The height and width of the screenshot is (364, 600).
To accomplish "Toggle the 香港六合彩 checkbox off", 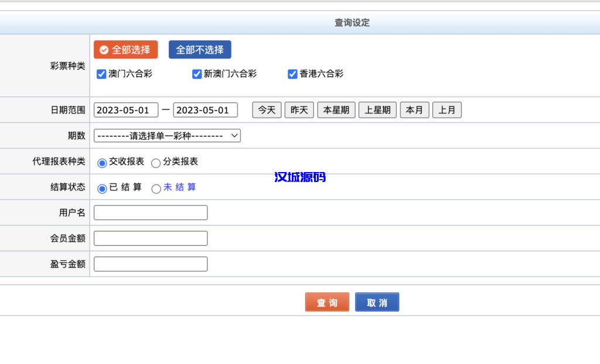I will pos(292,74).
